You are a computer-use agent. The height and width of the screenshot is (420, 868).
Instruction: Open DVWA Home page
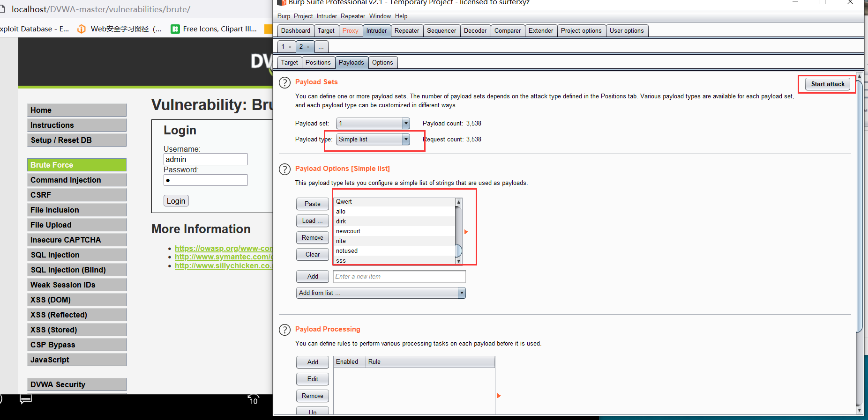click(77, 110)
